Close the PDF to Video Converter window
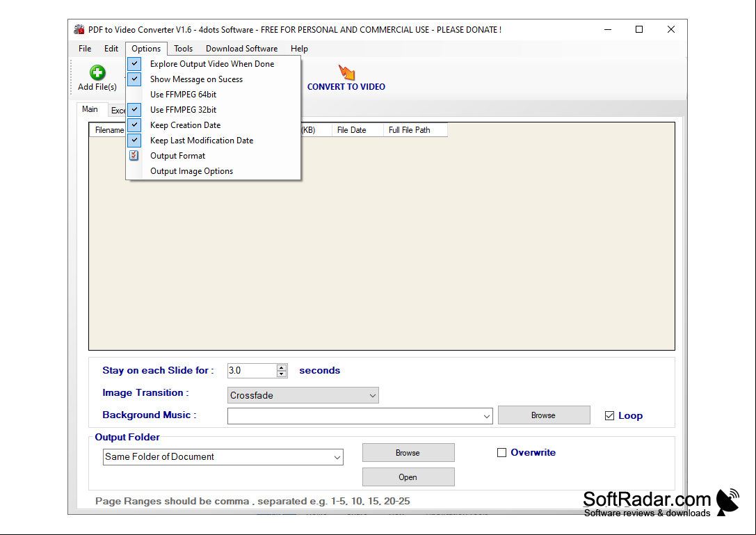The width and height of the screenshot is (756, 535). click(x=670, y=29)
